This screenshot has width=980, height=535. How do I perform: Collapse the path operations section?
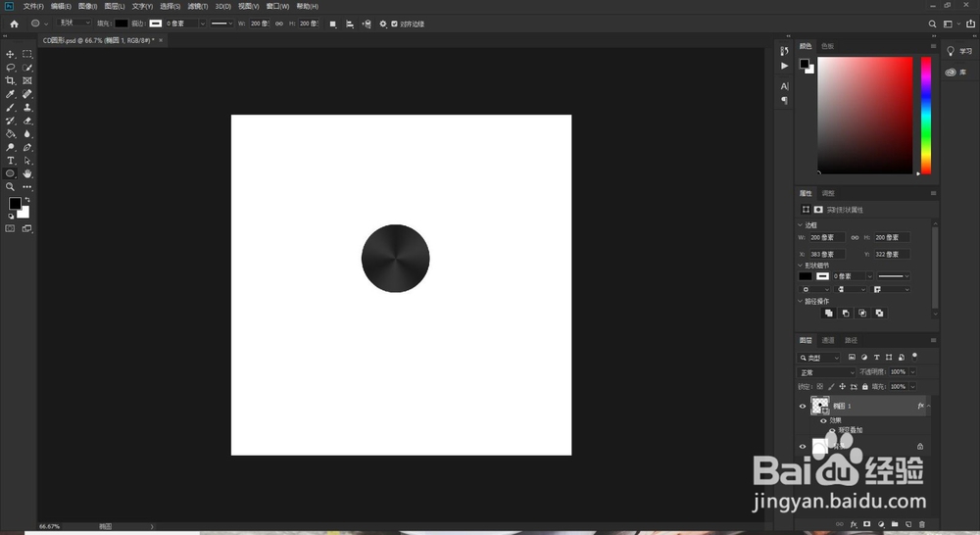800,301
